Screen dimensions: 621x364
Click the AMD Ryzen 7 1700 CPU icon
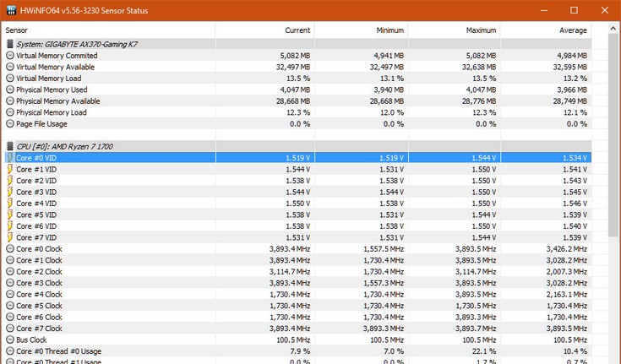pyautogui.click(x=9, y=146)
